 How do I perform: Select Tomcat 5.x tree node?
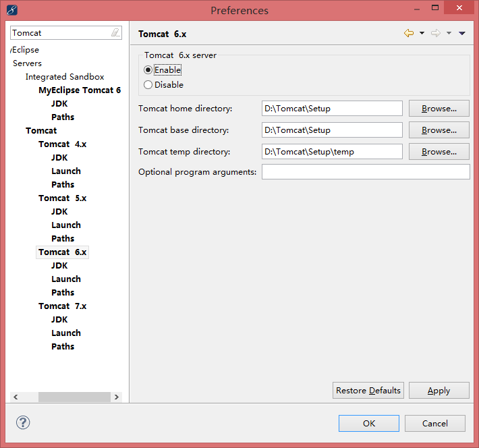[62, 198]
